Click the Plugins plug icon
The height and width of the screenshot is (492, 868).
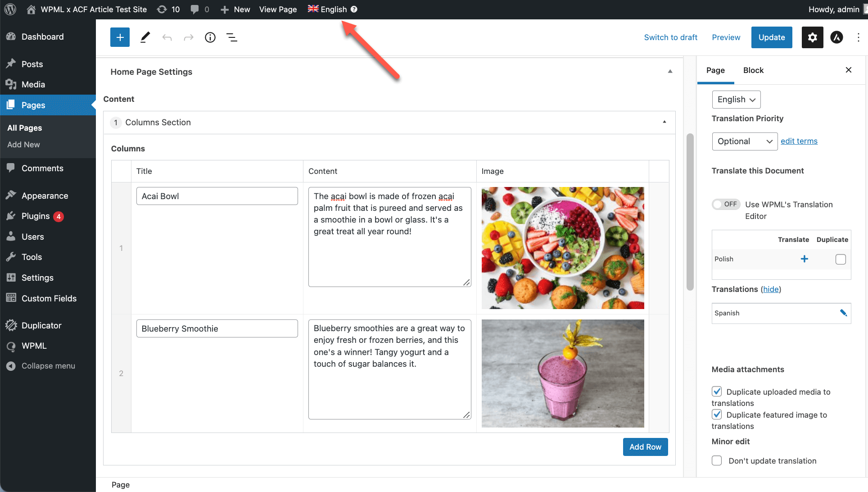11,216
